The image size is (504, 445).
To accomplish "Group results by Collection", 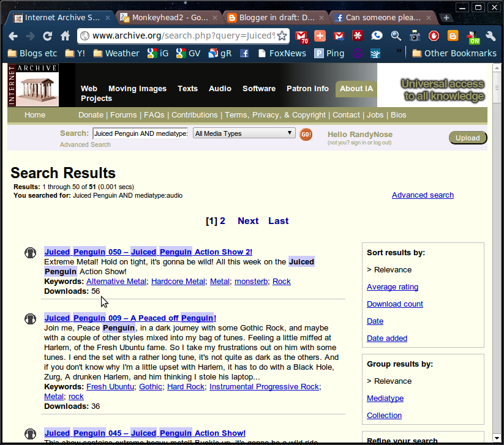I will point(384,416).
